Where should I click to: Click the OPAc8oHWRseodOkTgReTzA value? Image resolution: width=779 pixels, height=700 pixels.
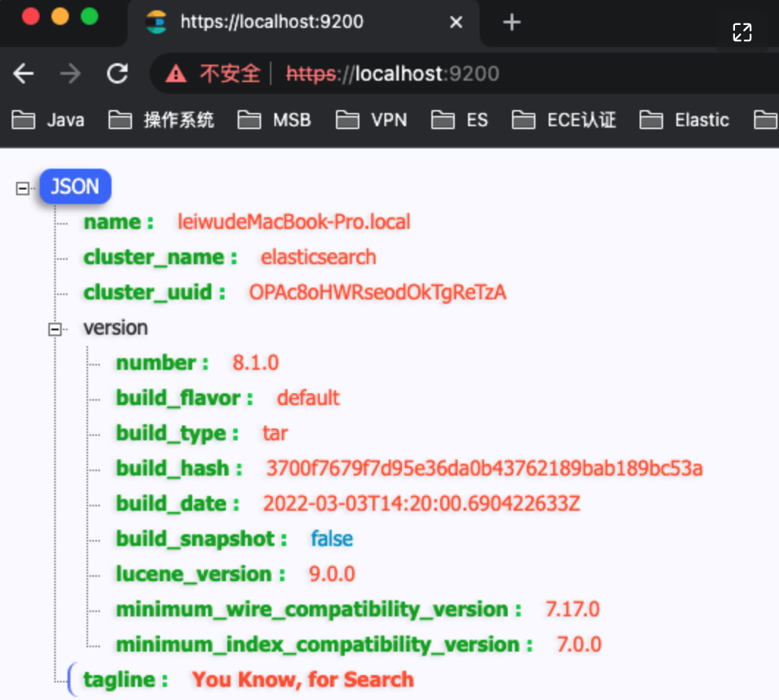[x=378, y=293]
